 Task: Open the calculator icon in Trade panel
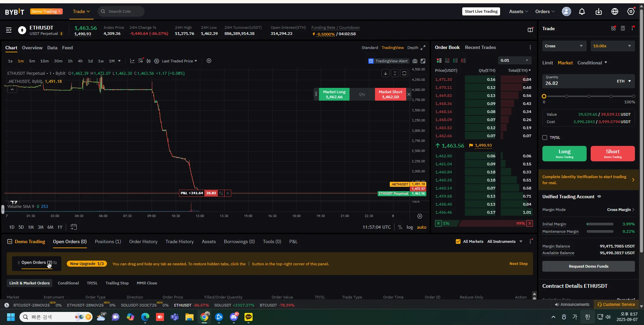click(x=623, y=29)
